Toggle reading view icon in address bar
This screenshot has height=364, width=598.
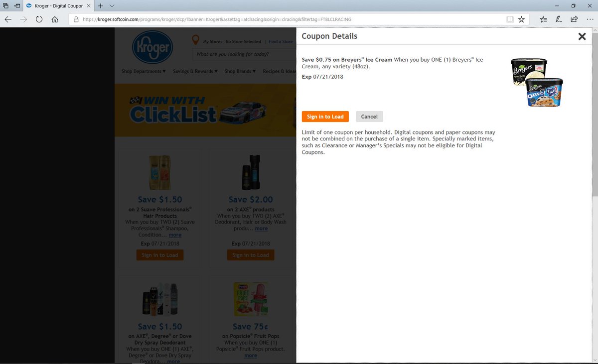click(x=509, y=19)
